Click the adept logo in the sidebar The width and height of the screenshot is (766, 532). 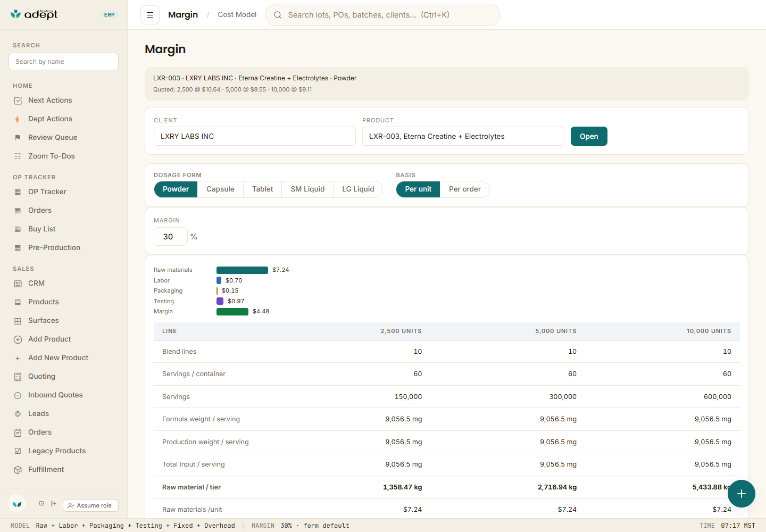click(34, 14)
